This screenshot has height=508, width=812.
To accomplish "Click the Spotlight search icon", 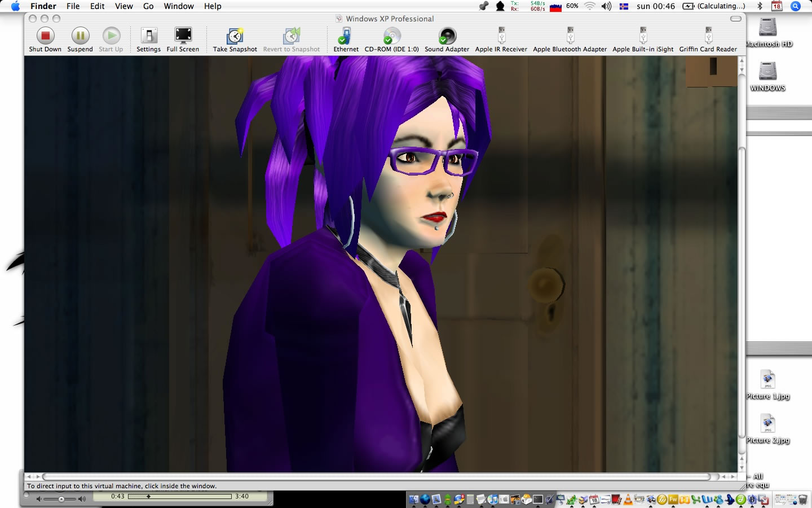I will point(796,6).
